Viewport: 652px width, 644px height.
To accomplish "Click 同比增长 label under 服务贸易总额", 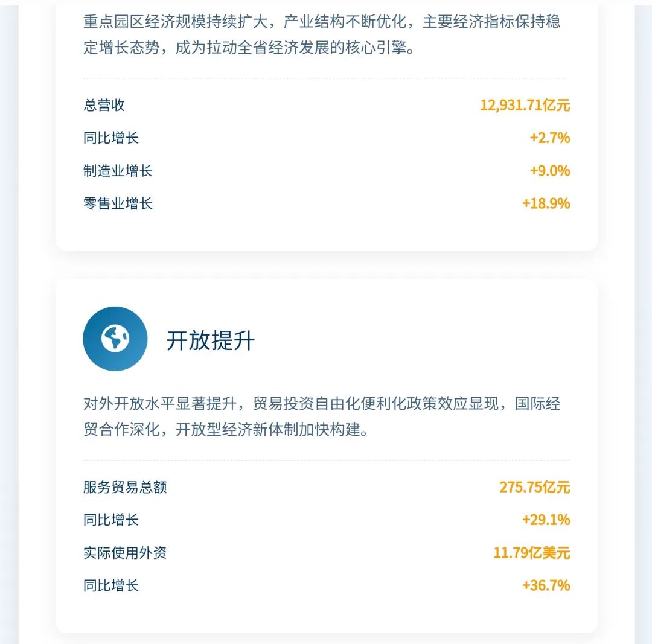I will click(x=111, y=520).
